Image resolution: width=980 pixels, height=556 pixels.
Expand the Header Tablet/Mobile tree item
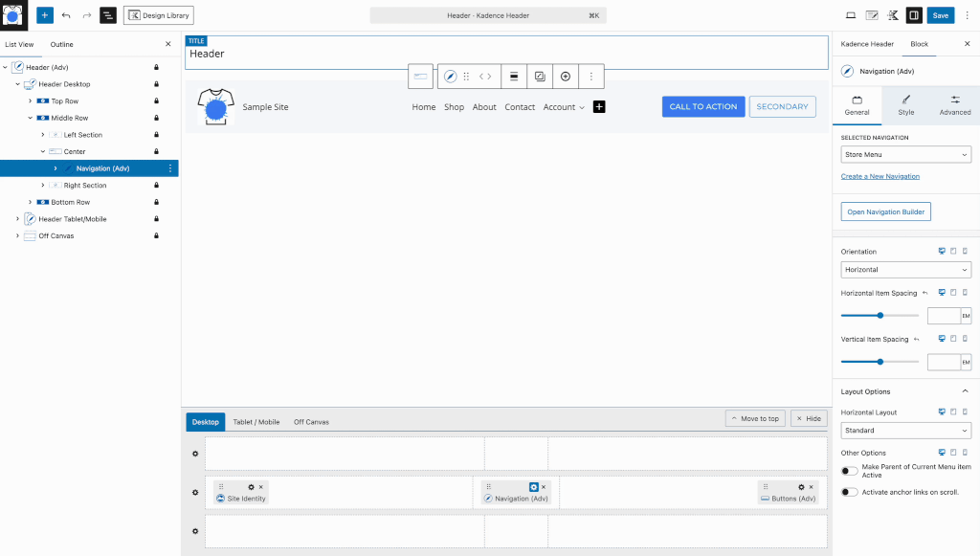[x=17, y=218]
